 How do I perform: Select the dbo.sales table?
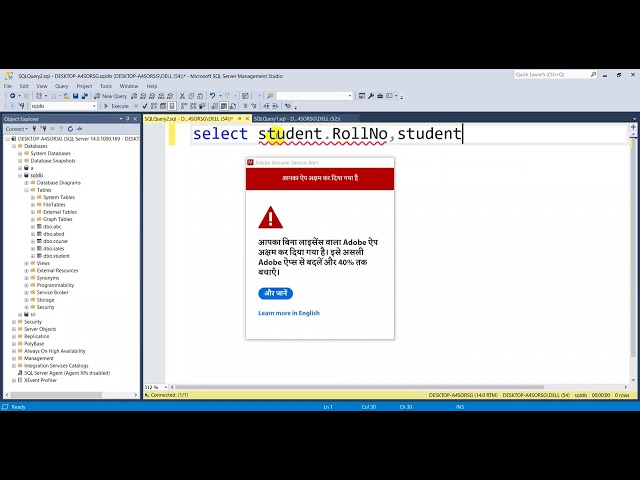53,249
